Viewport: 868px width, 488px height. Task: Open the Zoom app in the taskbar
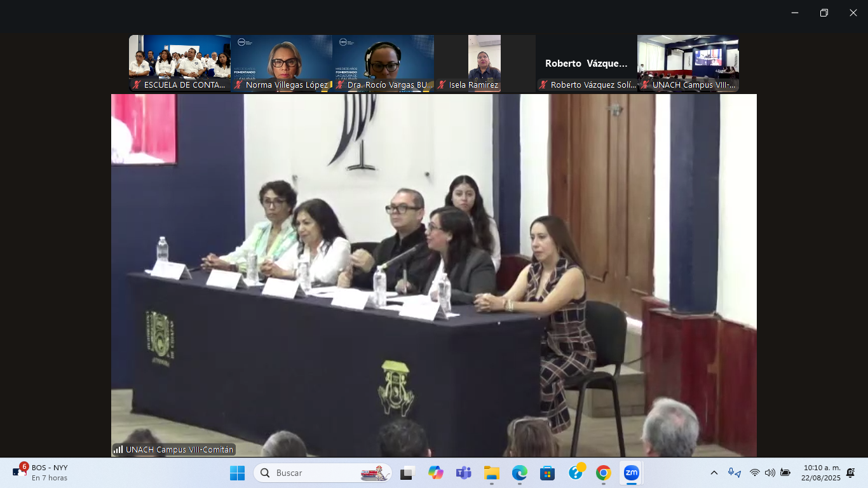tap(631, 473)
